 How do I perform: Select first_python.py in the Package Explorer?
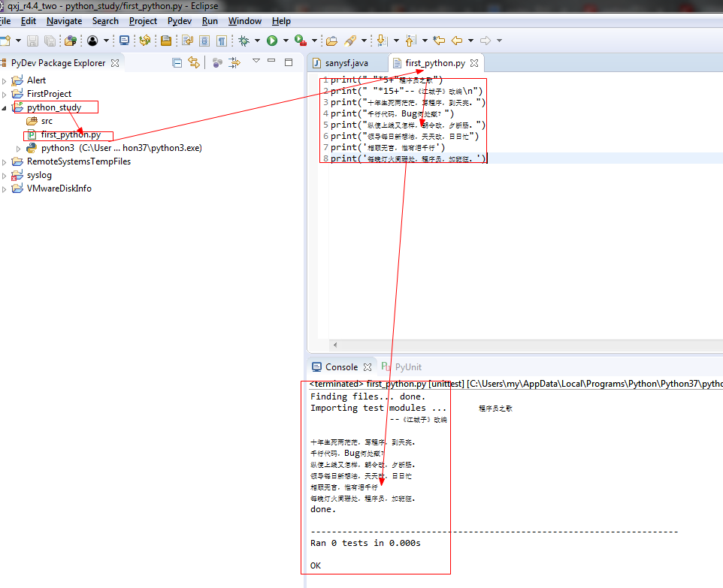(x=72, y=136)
